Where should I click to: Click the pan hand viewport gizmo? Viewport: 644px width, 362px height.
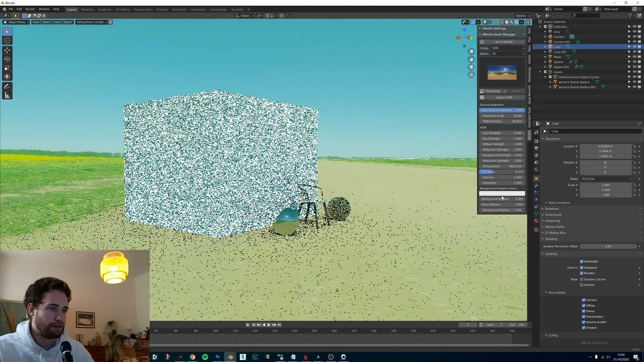471,59
